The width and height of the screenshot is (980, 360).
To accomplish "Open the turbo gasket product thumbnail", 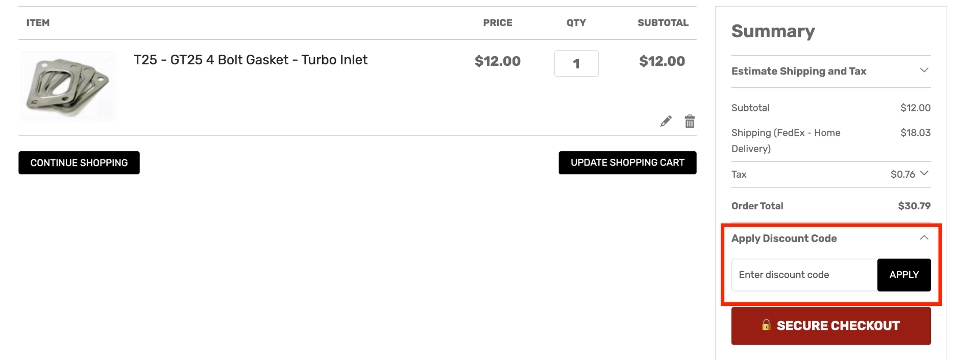I will tap(68, 86).
